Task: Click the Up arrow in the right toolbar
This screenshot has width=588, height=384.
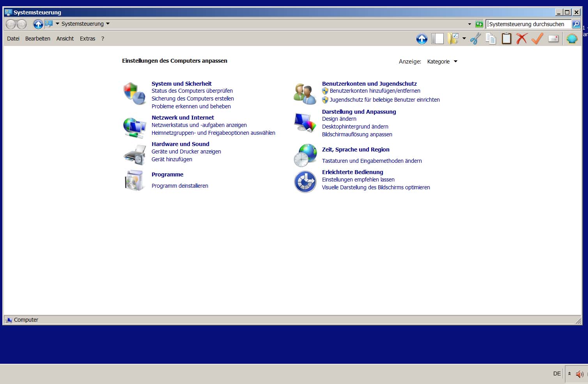Action: (422, 39)
